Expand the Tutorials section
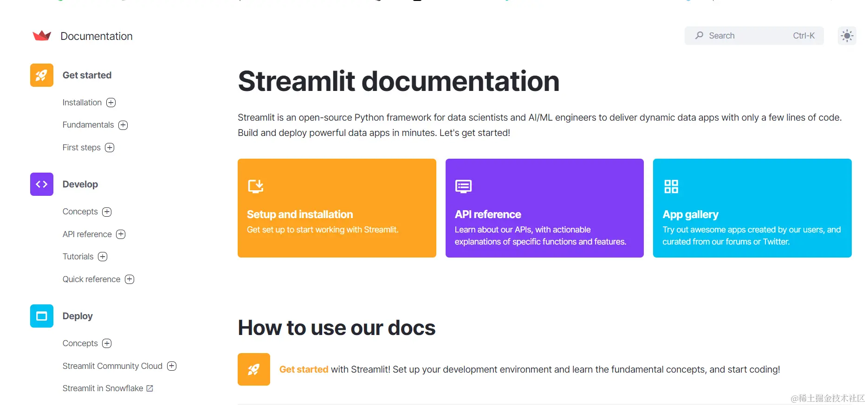Image resolution: width=868 pixels, height=406 pixels. click(103, 257)
